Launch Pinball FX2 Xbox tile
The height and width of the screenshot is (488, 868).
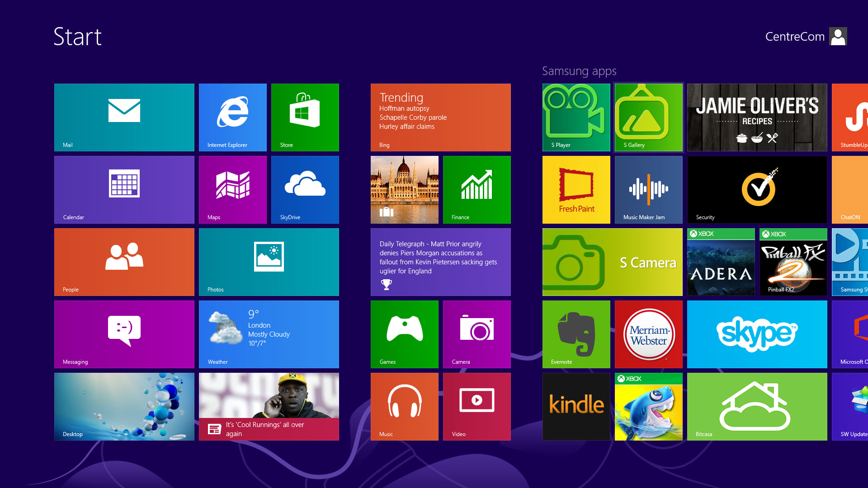tap(793, 262)
